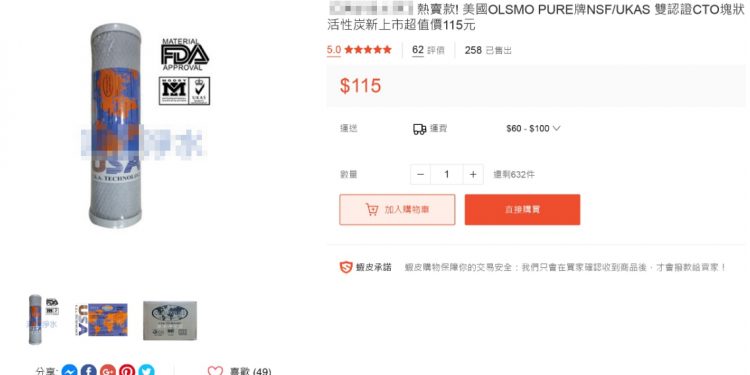
Task: Share product on Pinterest
Action: pos(127,371)
